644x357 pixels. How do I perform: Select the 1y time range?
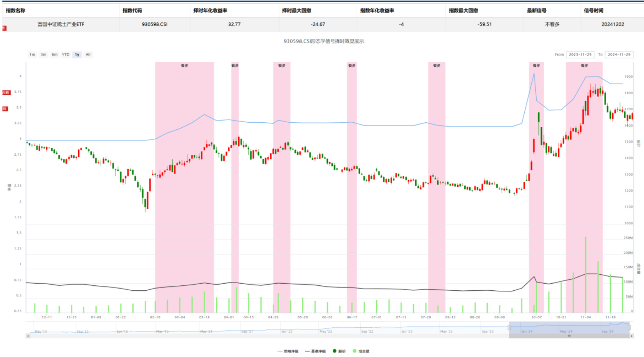point(77,54)
